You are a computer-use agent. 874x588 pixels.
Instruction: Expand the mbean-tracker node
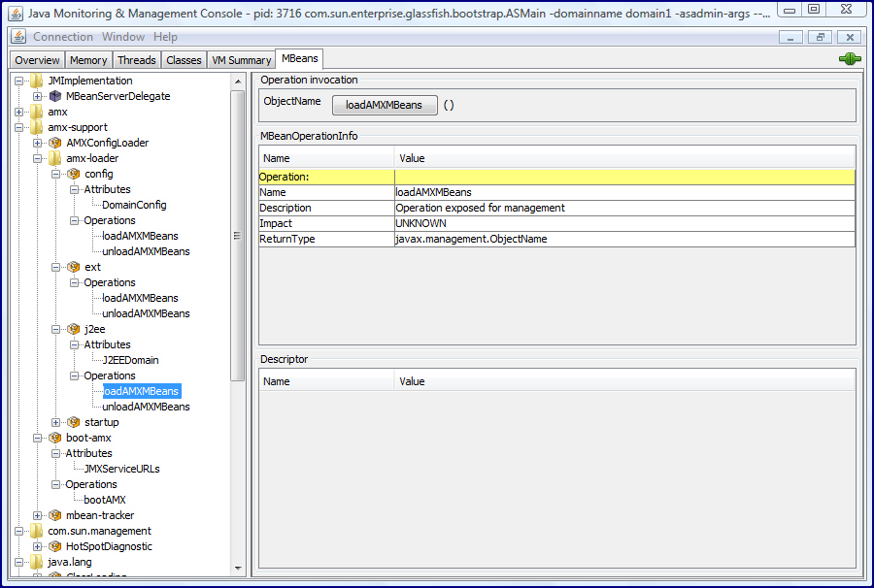(37, 515)
